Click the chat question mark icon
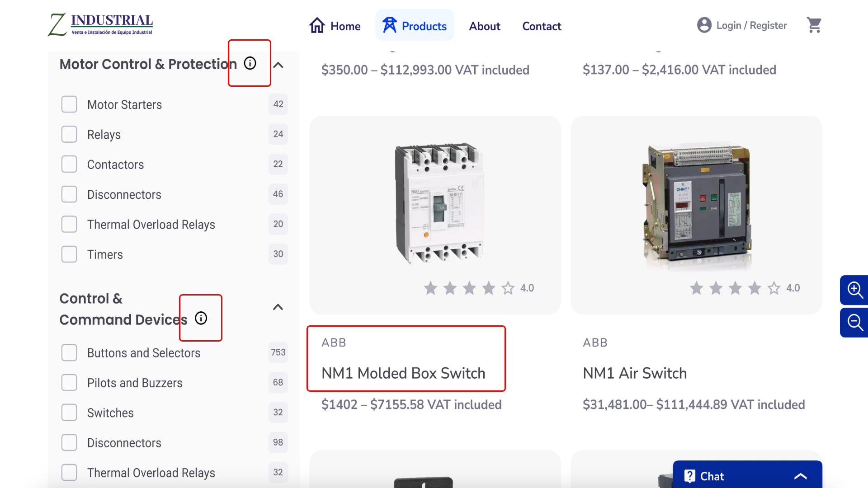The height and width of the screenshot is (488, 868). [689, 476]
